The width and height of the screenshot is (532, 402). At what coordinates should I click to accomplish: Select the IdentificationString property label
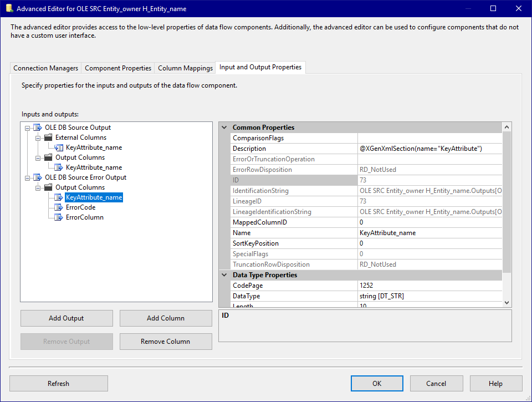[260, 191]
